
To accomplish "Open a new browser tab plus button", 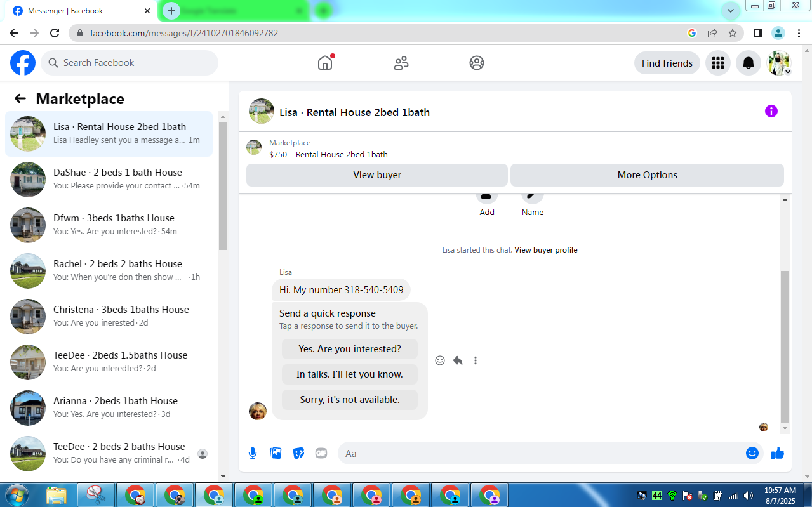I will 171,11.
